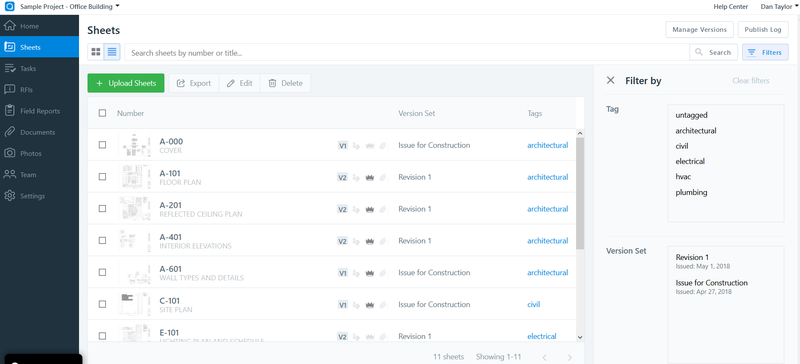Image resolution: width=800 pixels, height=364 pixels.
Task: Open RFIs from the sidebar
Action: 39,90
